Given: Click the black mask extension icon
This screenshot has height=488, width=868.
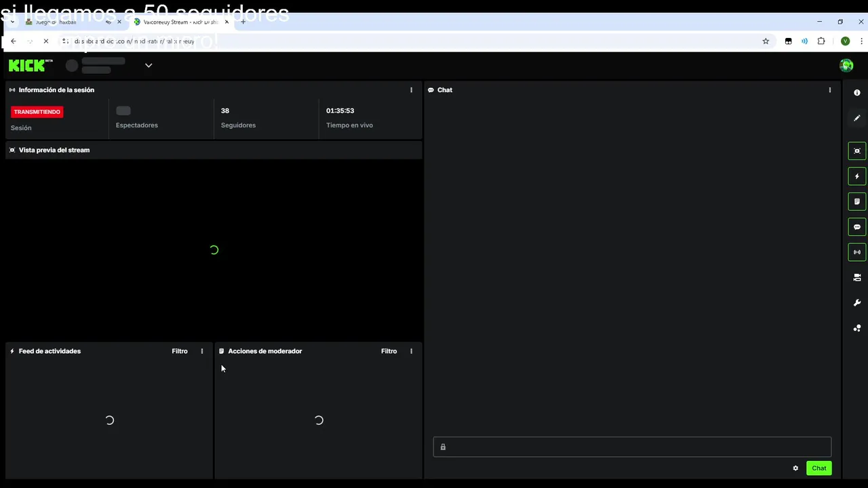Looking at the screenshot, I should [788, 41].
